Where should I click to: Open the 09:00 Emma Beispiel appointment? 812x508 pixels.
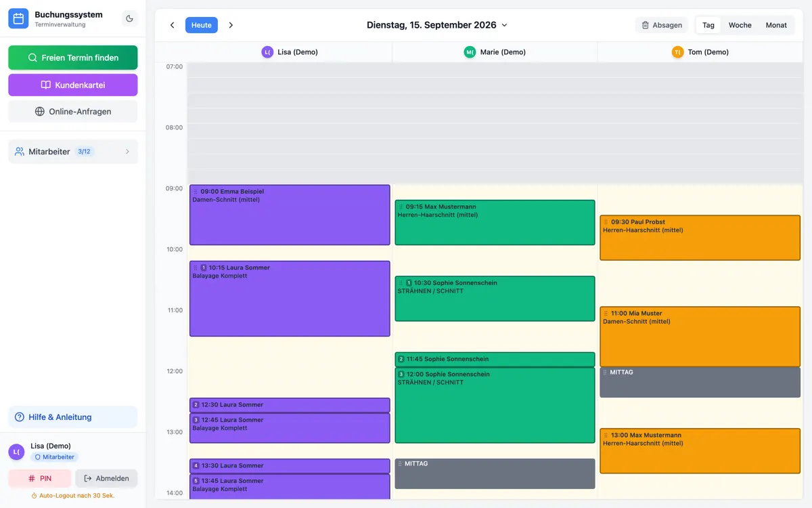(290, 215)
